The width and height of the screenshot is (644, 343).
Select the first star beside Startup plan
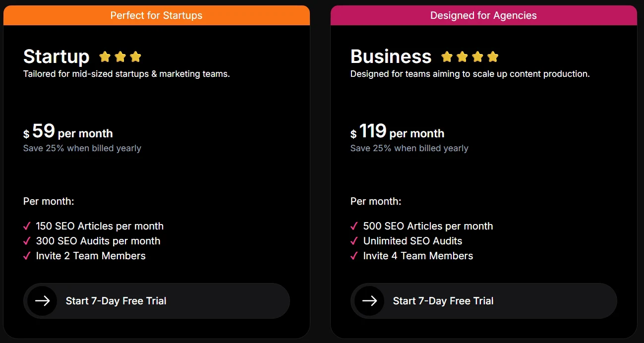click(x=105, y=57)
